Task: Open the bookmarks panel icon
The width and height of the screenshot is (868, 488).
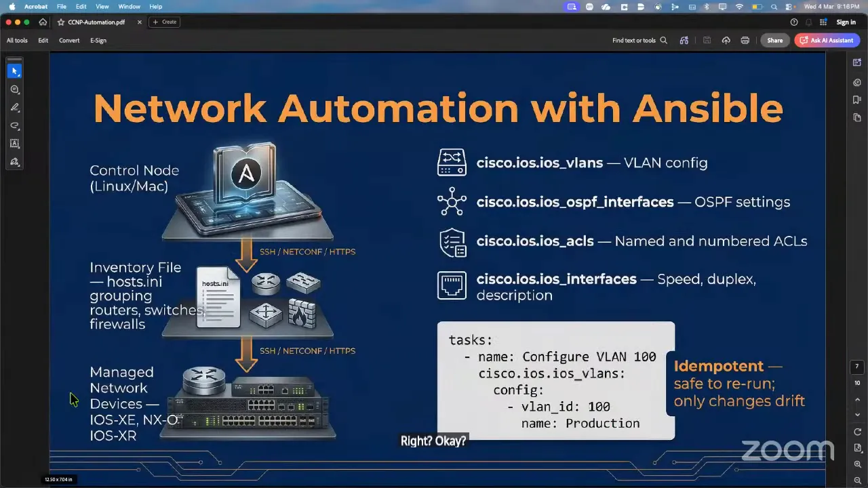Action: coord(856,99)
